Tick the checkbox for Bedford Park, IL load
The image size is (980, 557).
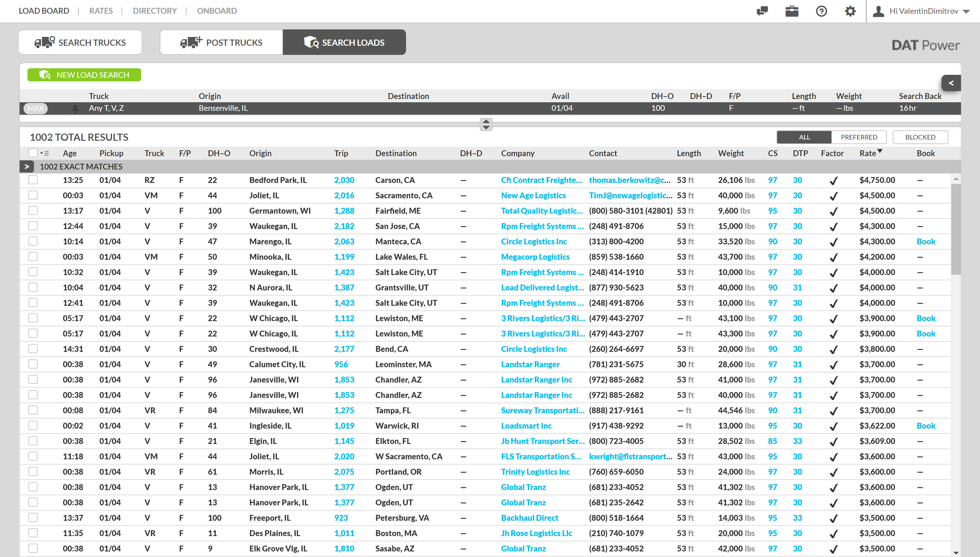click(33, 180)
